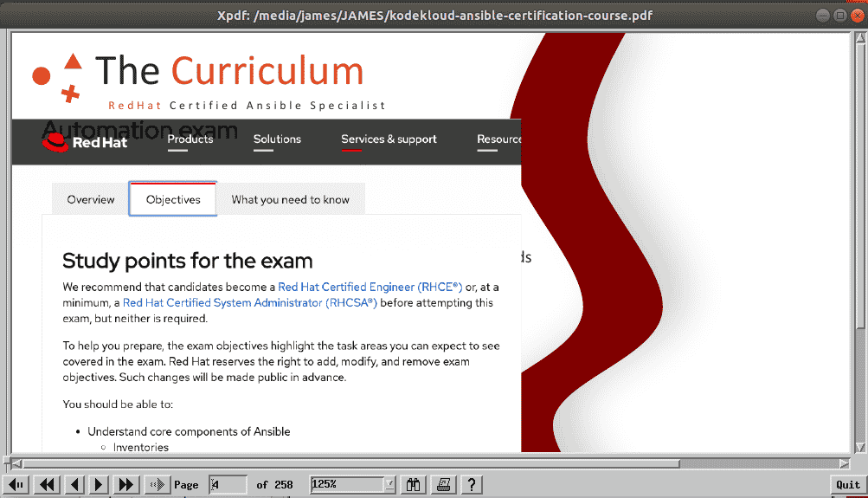Jump forward ten pages with double-right arrow

coord(126,485)
